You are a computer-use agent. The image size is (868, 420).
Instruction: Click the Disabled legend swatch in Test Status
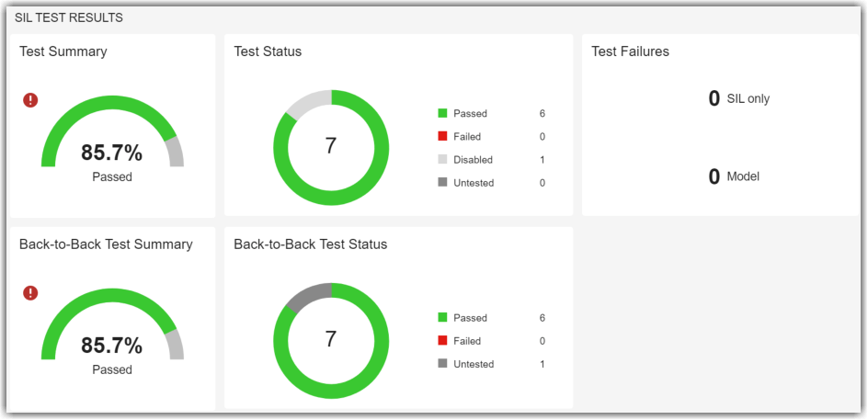pos(442,160)
